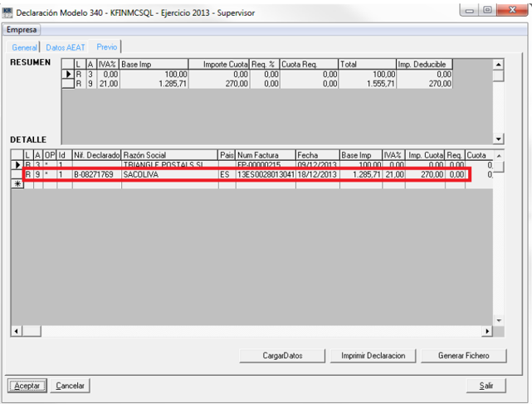Click the Detalle vertical scrollbar down arrow
532x404 pixels.
(499, 320)
